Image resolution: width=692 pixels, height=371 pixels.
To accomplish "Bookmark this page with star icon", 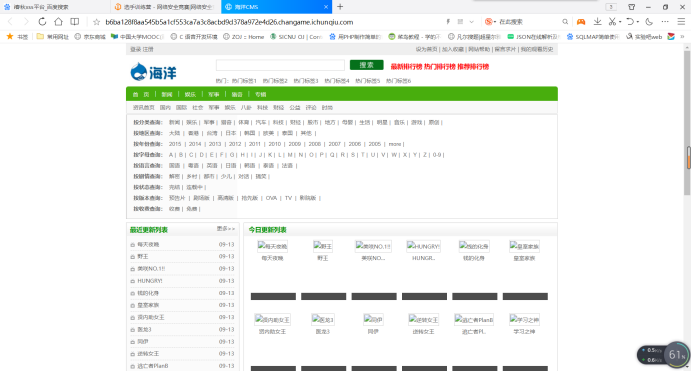I will click(96, 22).
